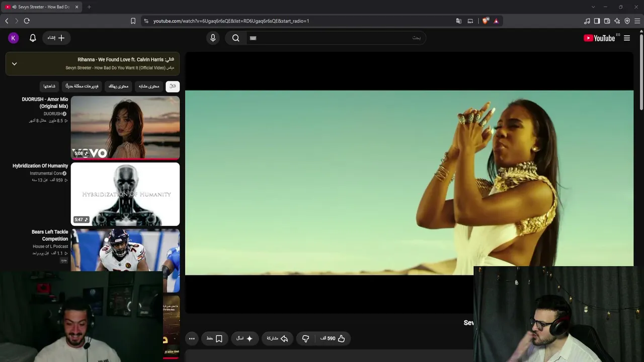Screen dimensions: 644x362
Task: Open the House of L Podcast channel link
Action: [x=50, y=246]
